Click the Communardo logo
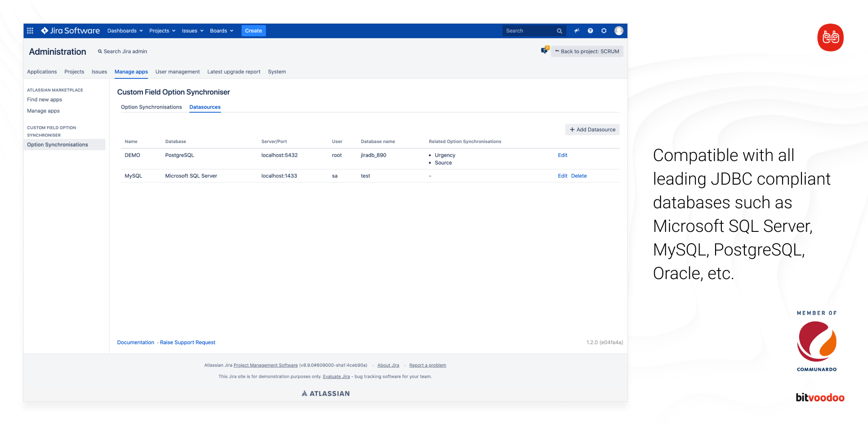The width and height of the screenshot is (868, 425). tap(817, 347)
